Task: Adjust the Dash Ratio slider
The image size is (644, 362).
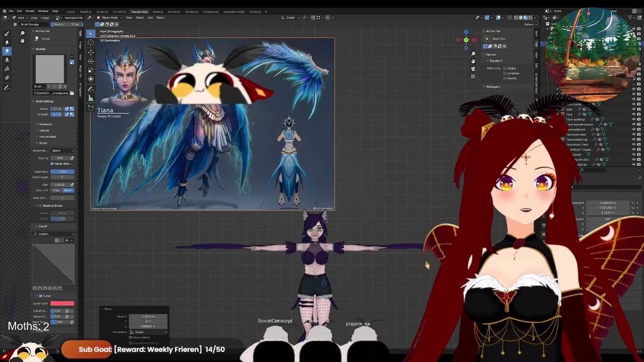Action: point(62,172)
